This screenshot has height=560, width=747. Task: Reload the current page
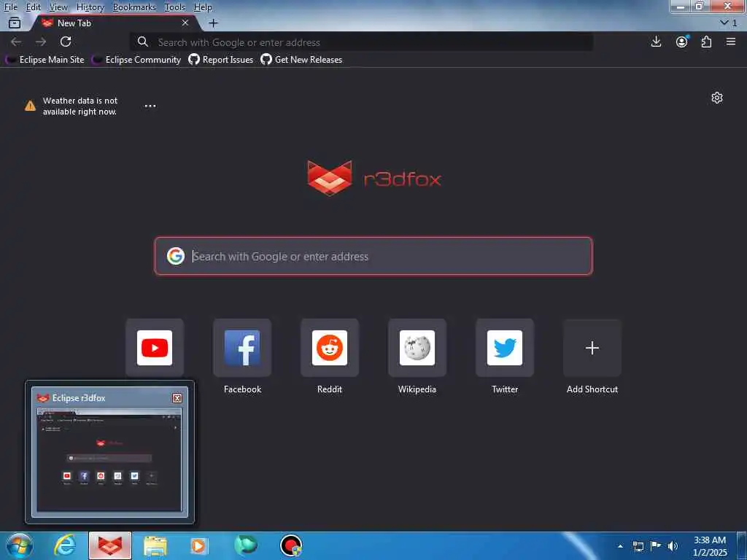point(66,42)
